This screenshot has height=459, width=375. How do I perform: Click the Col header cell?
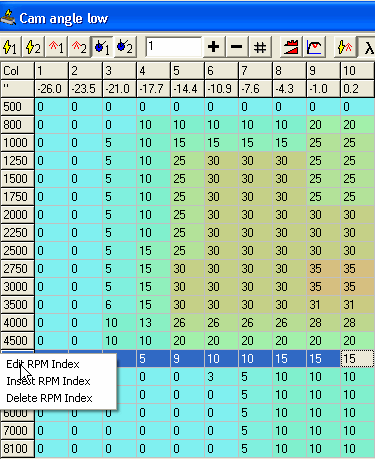pyautogui.click(x=17, y=71)
